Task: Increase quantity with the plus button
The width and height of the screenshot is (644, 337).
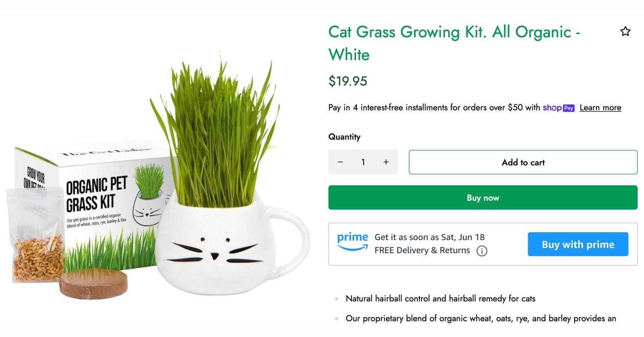Action: [386, 162]
